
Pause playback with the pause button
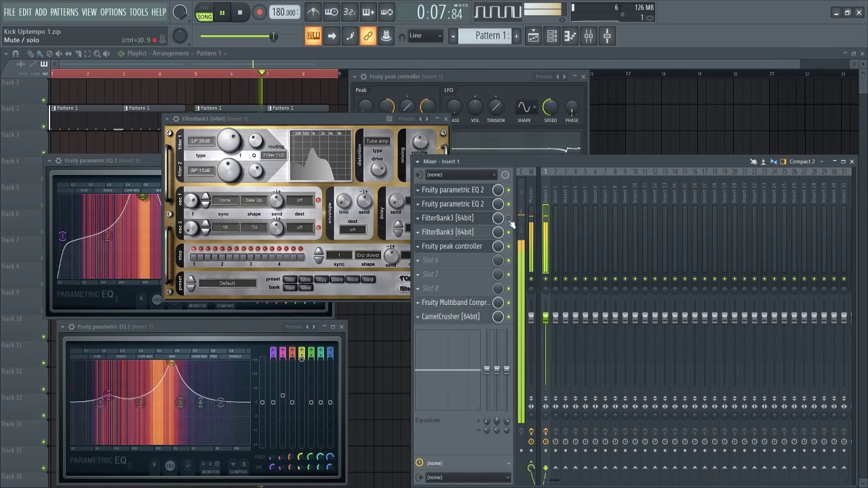pyautogui.click(x=222, y=12)
